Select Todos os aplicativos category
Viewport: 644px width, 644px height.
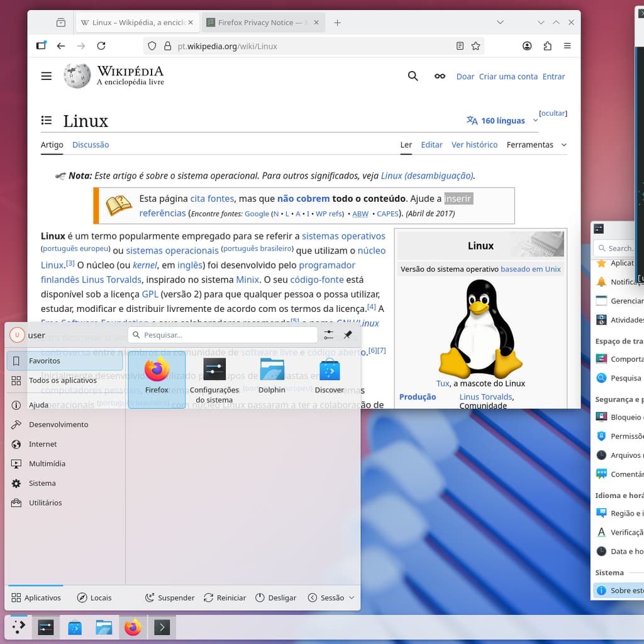[65, 380]
